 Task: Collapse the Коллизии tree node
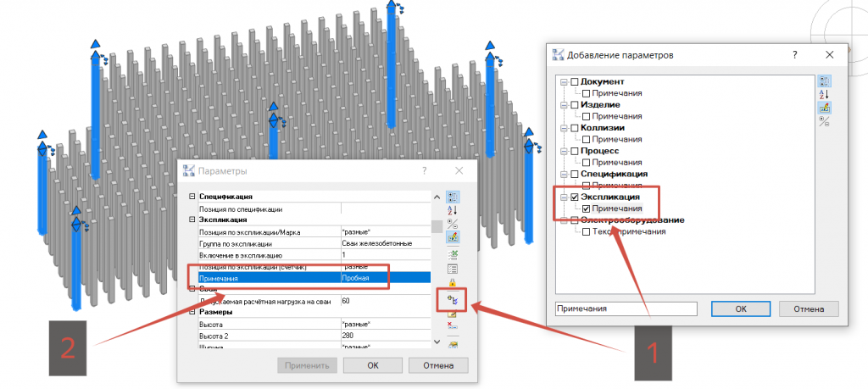click(564, 128)
